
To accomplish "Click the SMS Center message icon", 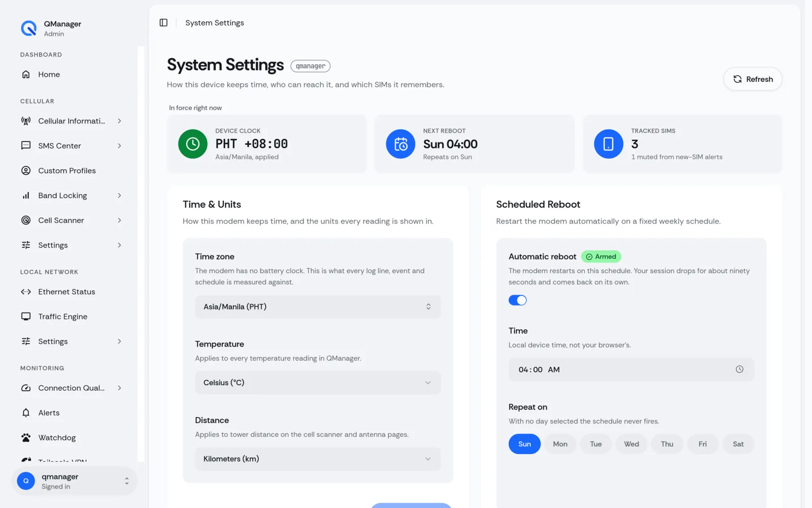I will [26, 146].
